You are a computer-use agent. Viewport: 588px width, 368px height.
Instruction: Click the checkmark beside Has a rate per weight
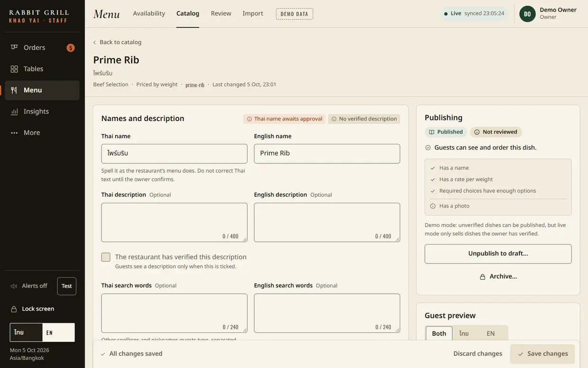pyautogui.click(x=432, y=179)
